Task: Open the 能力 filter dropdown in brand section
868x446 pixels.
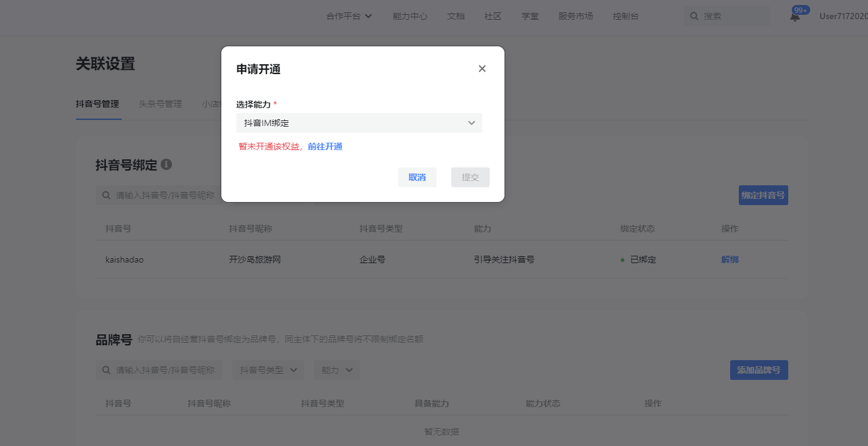Action: [336, 369]
